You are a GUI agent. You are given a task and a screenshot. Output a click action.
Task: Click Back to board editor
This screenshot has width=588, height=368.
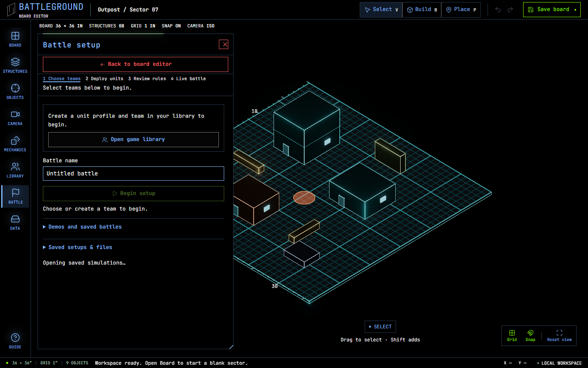[x=136, y=64]
